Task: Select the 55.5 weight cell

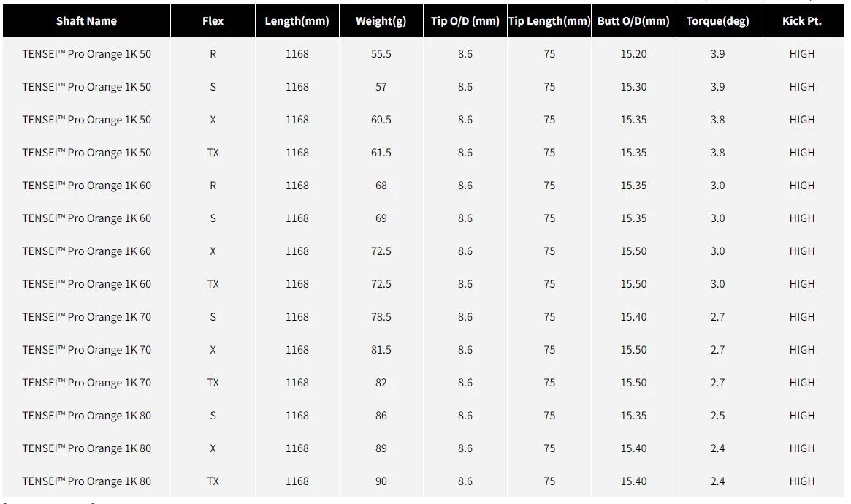Action: 381,54
